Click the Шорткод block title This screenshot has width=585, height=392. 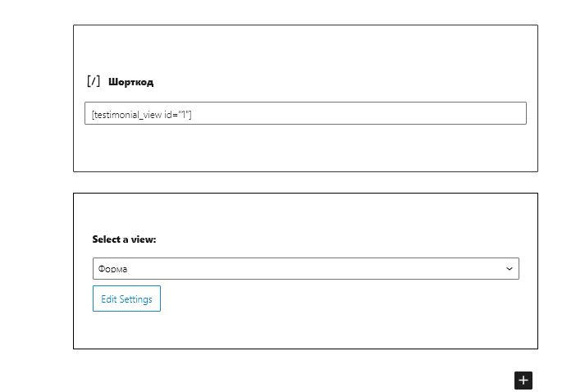pos(130,82)
